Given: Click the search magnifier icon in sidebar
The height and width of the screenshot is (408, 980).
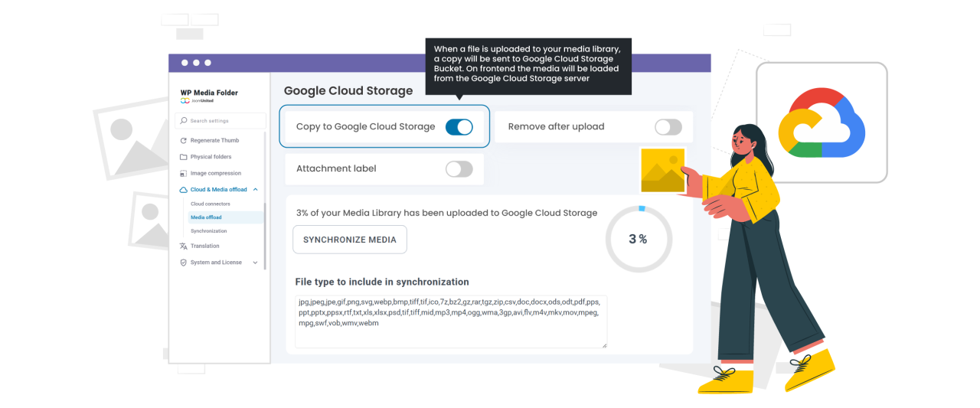Looking at the screenshot, I should (184, 121).
